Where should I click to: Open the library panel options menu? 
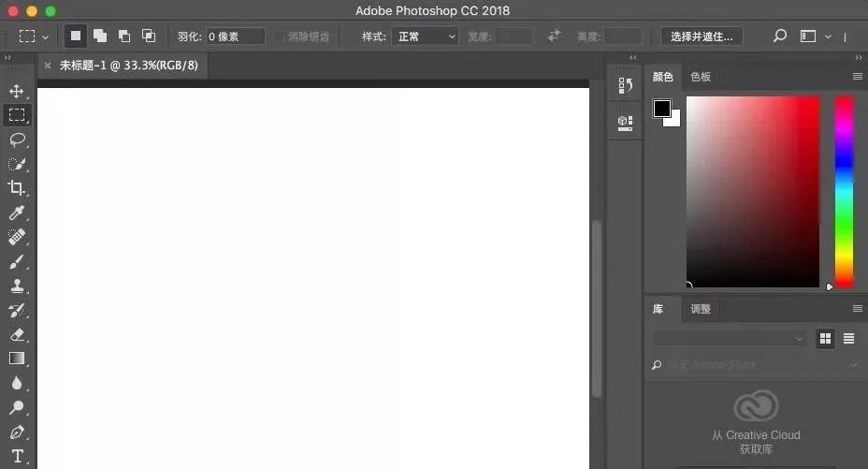[x=858, y=308]
